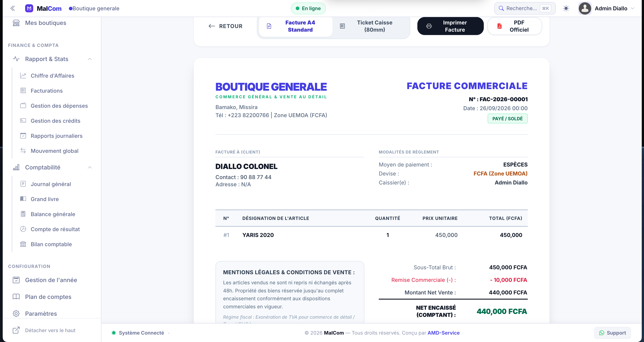The image size is (644, 342).
Task: Go back with RETOUR button
Action: [226, 26]
